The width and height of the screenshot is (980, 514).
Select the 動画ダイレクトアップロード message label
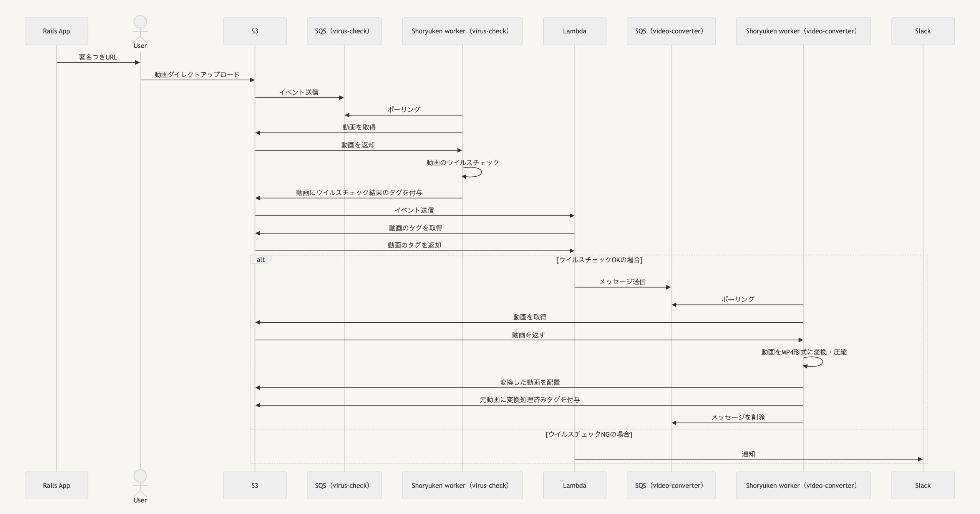click(197, 75)
